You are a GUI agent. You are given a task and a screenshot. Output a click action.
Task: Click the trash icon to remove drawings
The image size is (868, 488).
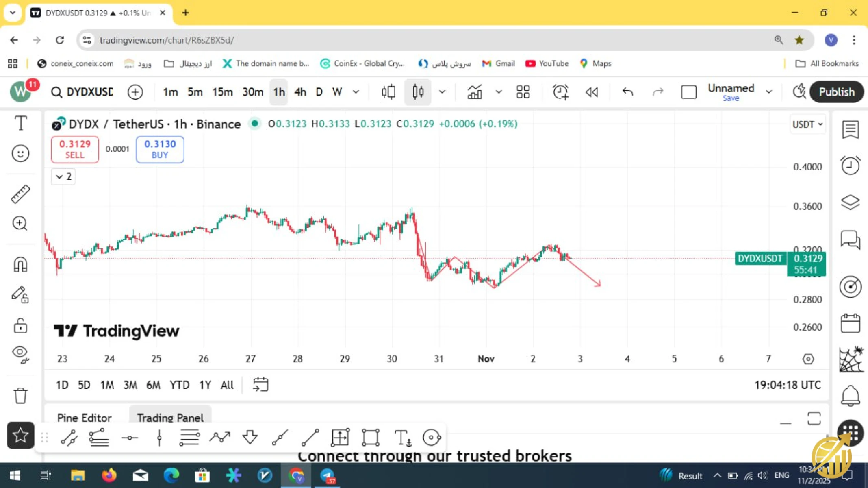[20, 395]
